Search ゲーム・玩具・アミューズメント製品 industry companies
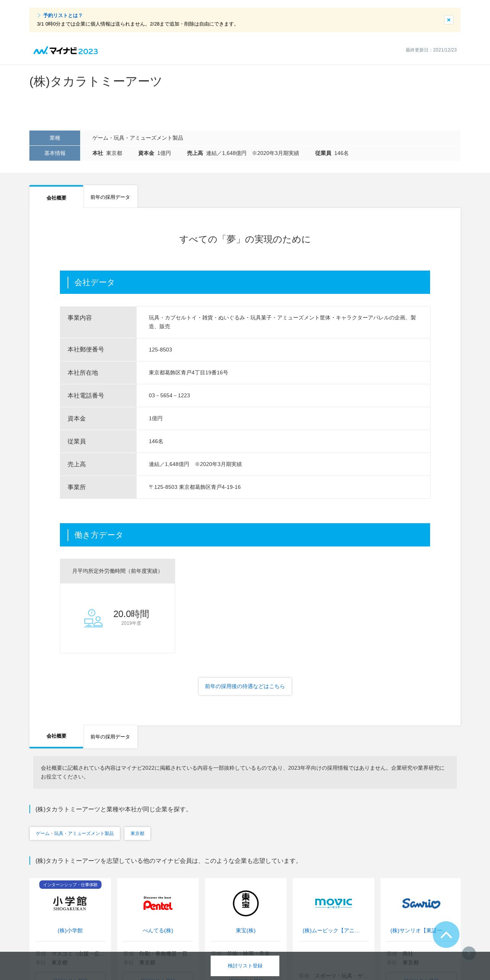Viewport: 490px width, 980px height. click(75, 833)
